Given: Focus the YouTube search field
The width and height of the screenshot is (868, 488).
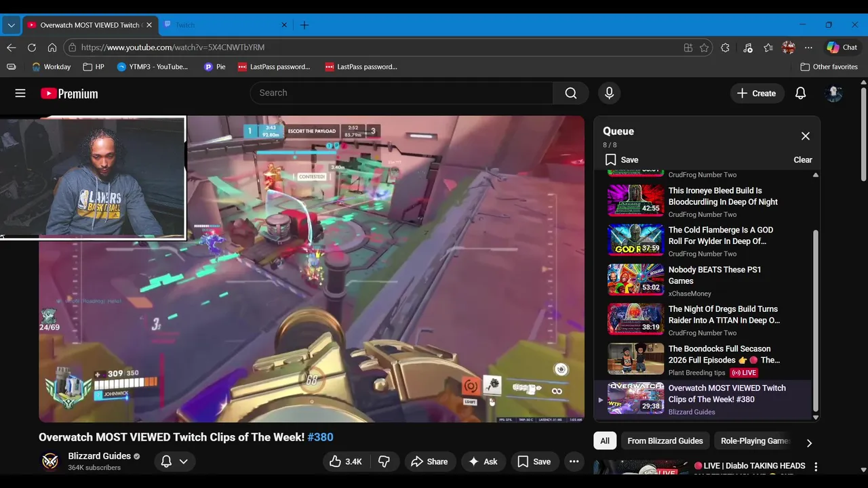Looking at the screenshot, I should [x=401, y=93].
